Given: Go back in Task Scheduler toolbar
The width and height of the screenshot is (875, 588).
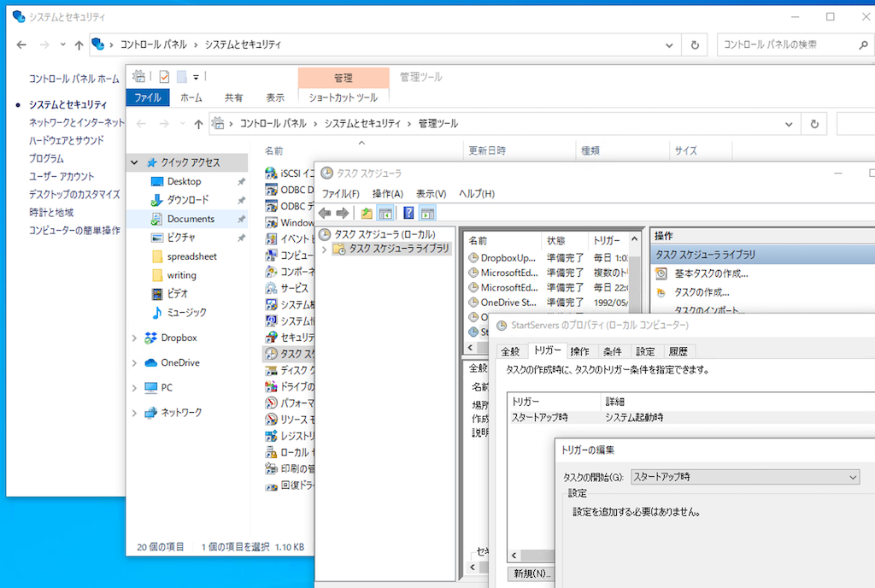Looking at the screenshot, I should tap(325, 213).
